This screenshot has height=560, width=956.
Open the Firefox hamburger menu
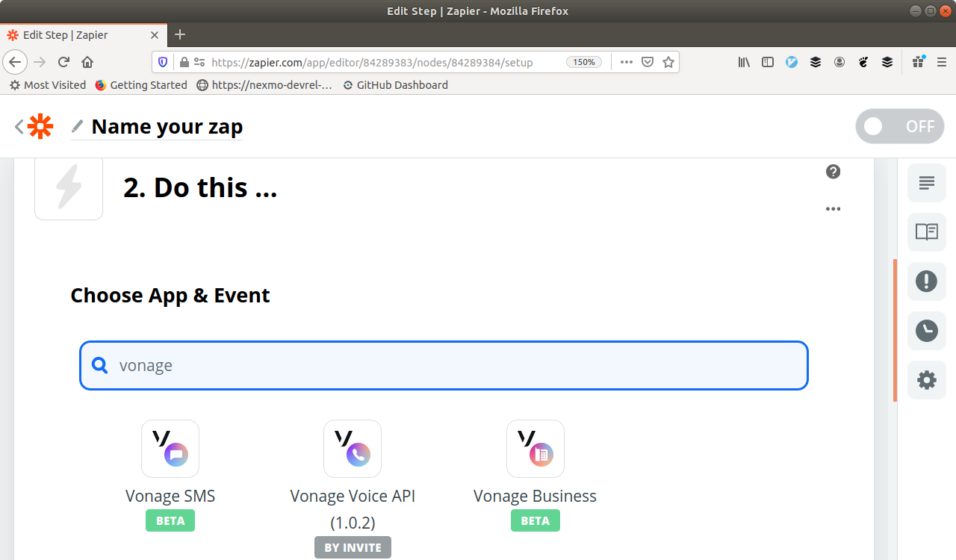[941, 62]
